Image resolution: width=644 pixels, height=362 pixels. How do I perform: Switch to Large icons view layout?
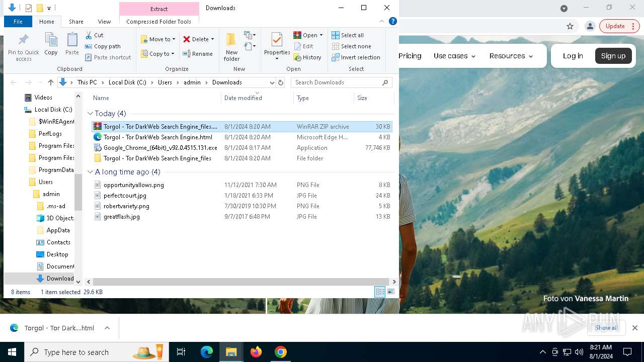391,292
